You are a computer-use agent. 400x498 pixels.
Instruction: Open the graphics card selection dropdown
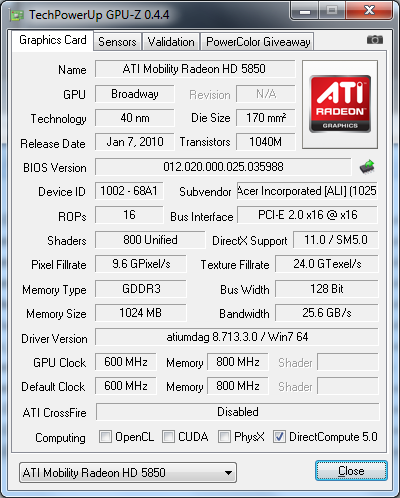pyautogui.click(x=128, y=472)
